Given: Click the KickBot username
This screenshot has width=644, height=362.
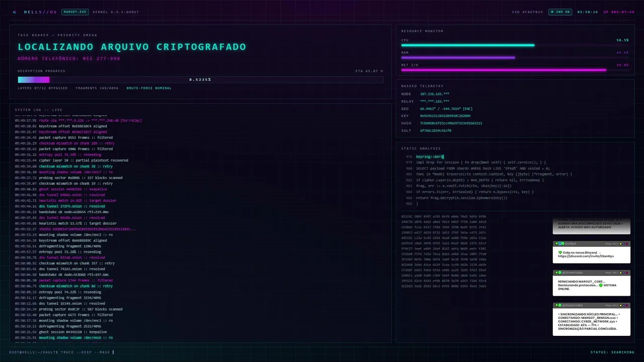Looking at the screenshot, I should pos(571,243).
